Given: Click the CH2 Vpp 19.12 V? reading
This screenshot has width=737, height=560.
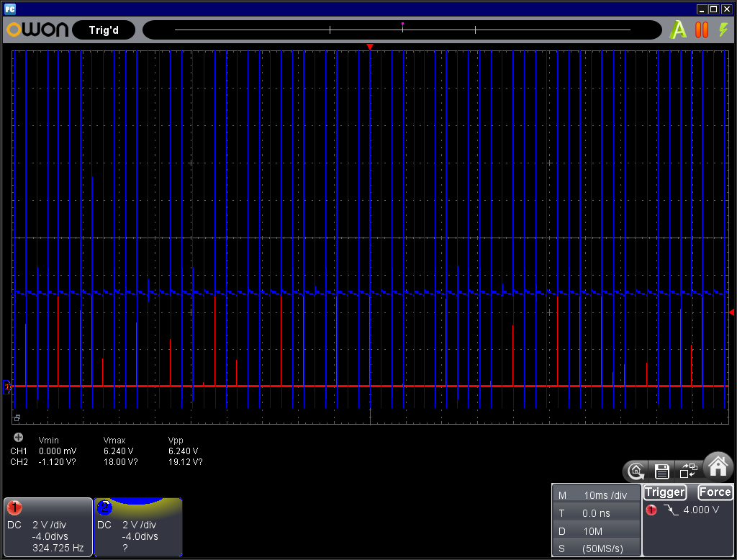Looking at the screenshot, I should (185, 461).
